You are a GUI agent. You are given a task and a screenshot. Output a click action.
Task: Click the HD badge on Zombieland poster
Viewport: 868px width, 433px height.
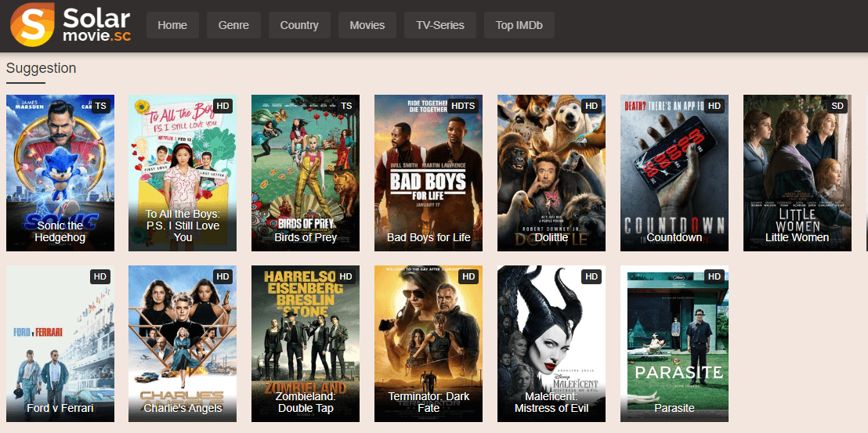click(345, 276)
